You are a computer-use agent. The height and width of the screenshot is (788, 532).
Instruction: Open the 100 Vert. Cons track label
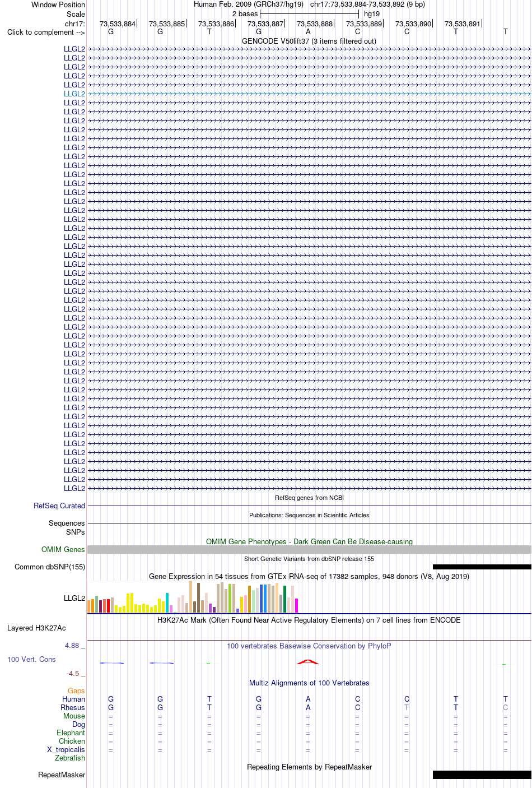click(x=31, y=660)
